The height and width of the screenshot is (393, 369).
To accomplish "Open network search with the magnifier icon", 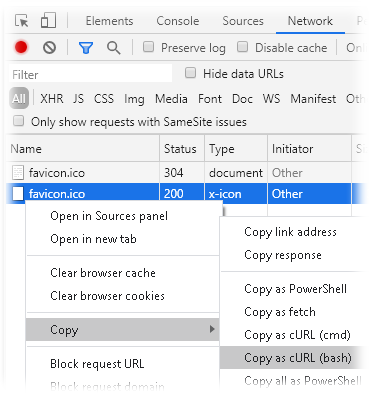I will [x=114, y=48].
